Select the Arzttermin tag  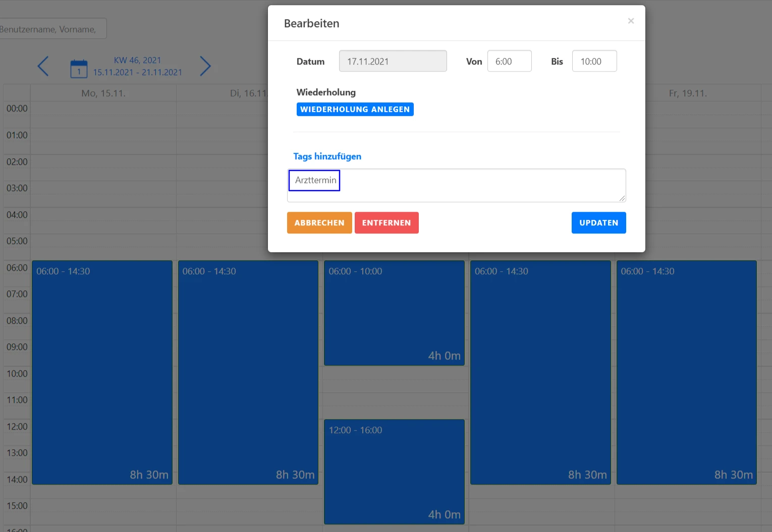tap(315, 181)
